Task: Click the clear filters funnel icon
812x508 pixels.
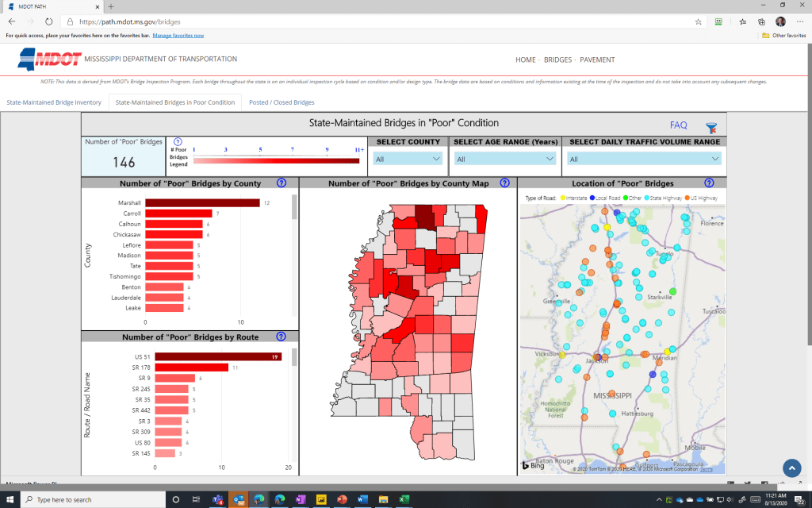Action: coord(710,127)
